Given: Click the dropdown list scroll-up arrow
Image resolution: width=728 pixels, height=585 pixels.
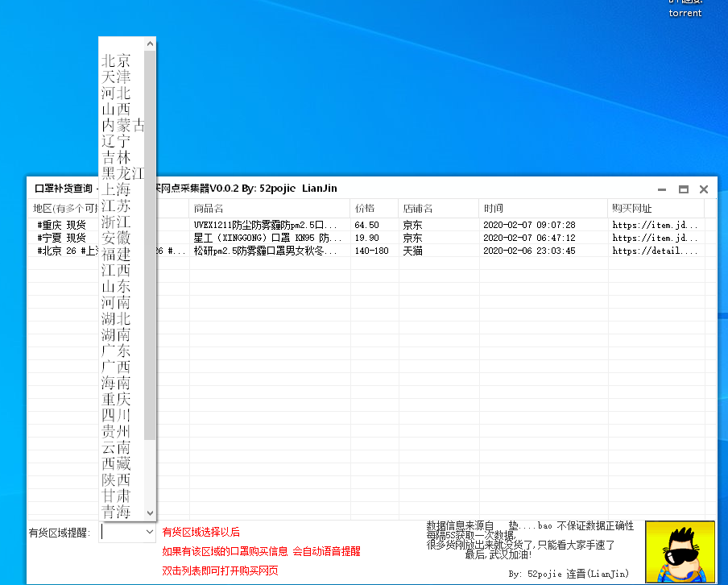Looking at the screenshot, I should [x=150, y=44].
